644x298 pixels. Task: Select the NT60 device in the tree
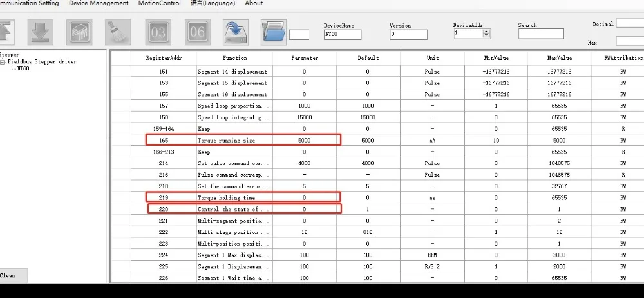23,69
